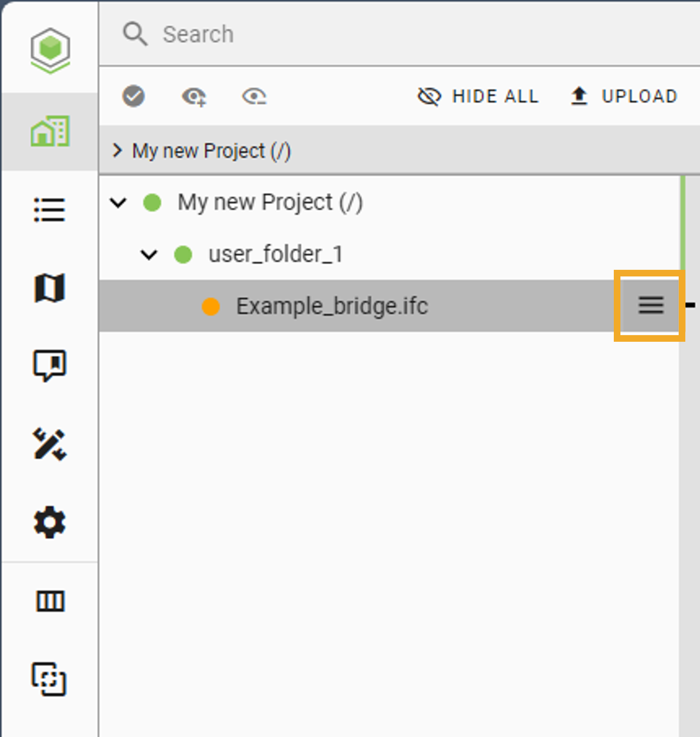Open the settings gear in sidebar
Viewport: 700px width, 737px height.
[x=50, y=523]
